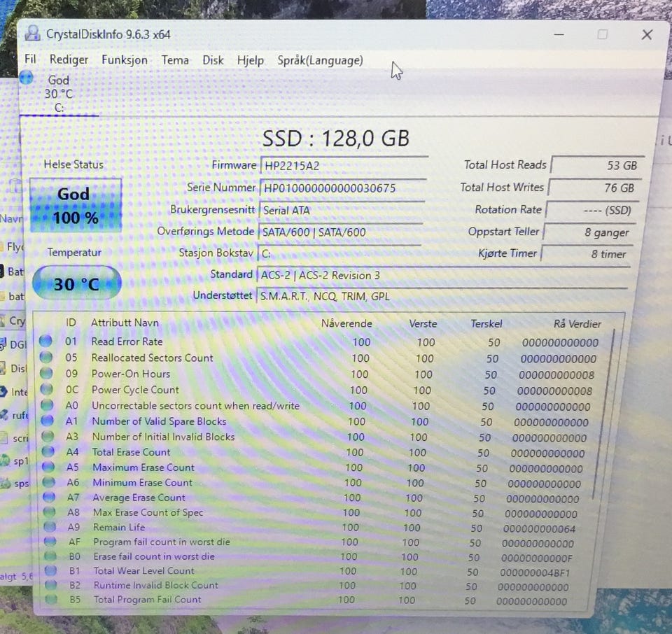Select the Read Error Rate attribute name
The image size is (672, 634).
(x=127, y=341)
